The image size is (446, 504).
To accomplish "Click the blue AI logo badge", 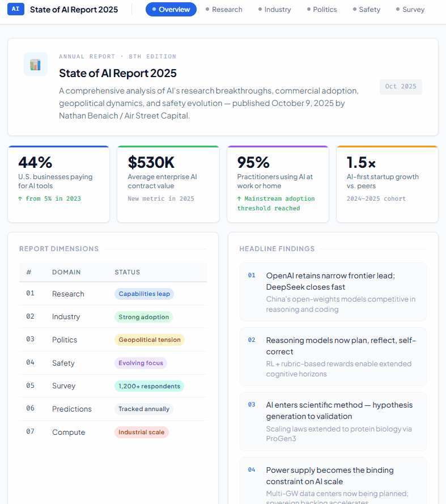I will pos(16,9).
